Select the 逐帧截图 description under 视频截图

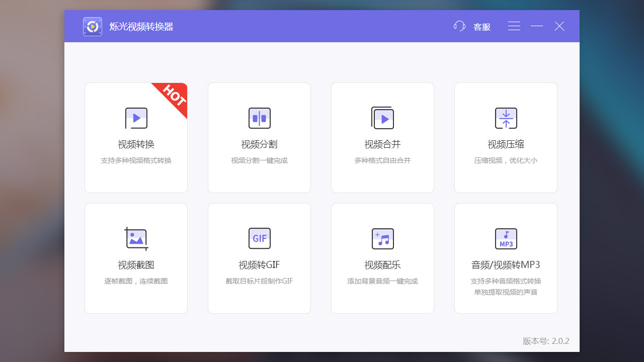pos(136,281)
